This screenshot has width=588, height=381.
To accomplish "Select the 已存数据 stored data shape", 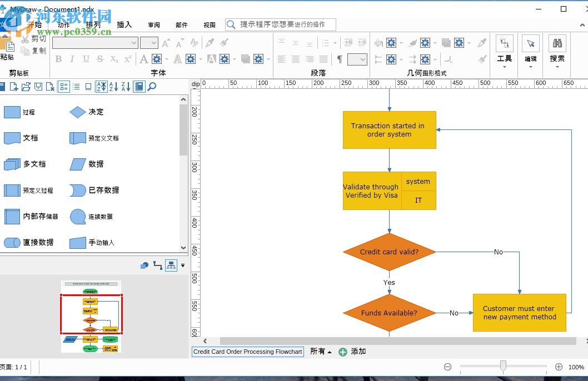I will pyautogui.click(x=78, y=190).
